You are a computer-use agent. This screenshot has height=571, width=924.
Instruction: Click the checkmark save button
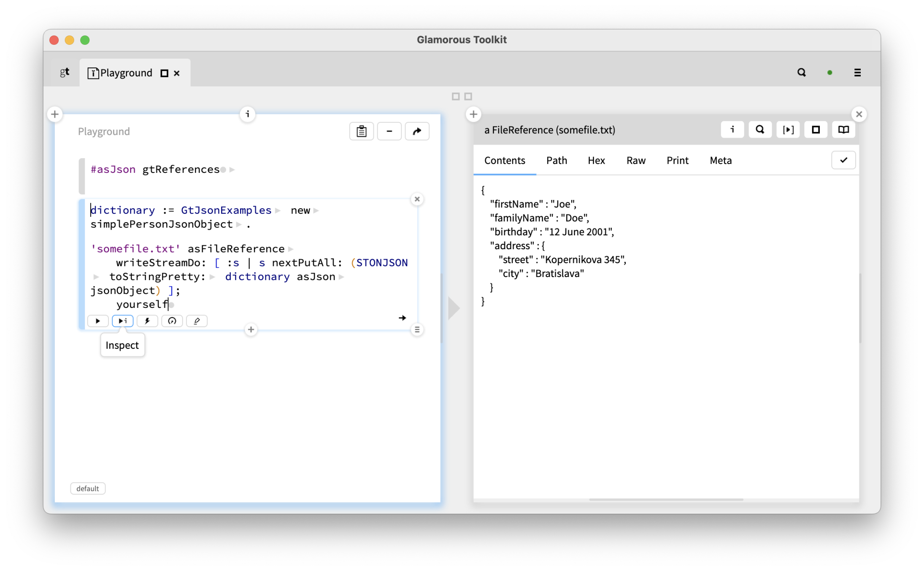[x=843, y=160]
